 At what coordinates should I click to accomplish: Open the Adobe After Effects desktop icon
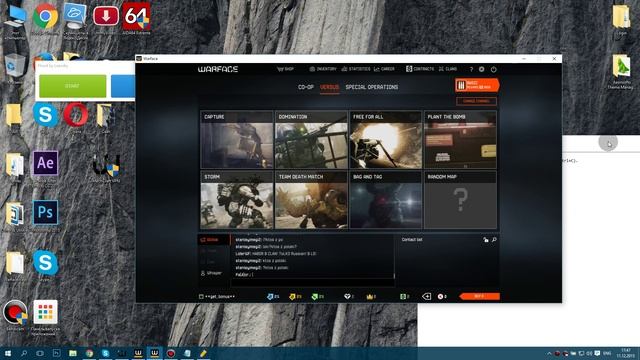coord(45,163)
